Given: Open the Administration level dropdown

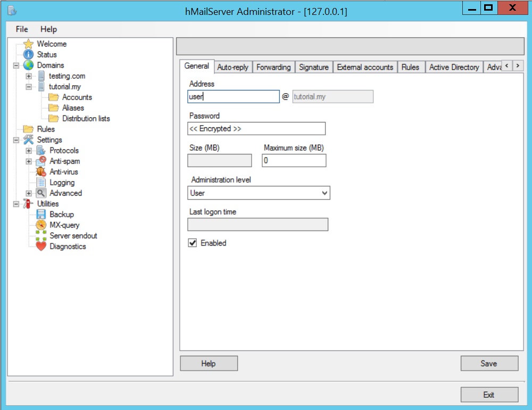Looking at the screenshot, I should point(259,193).
